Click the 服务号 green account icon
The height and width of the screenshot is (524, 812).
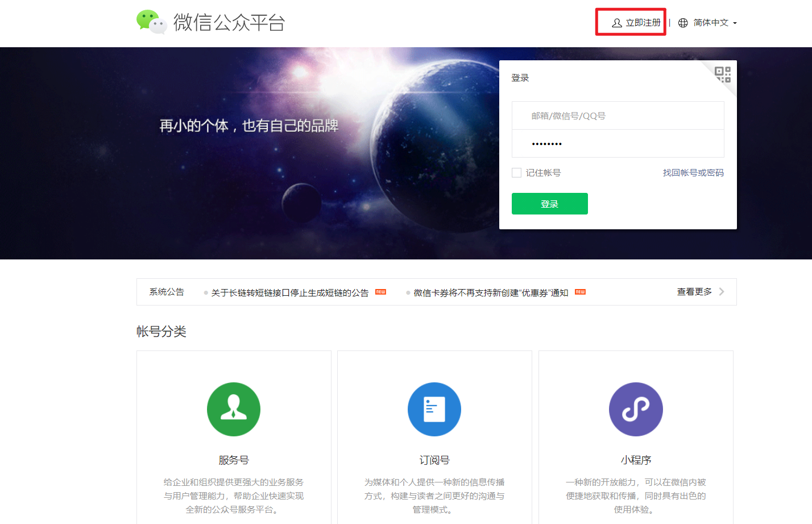(x=234, y=409)
